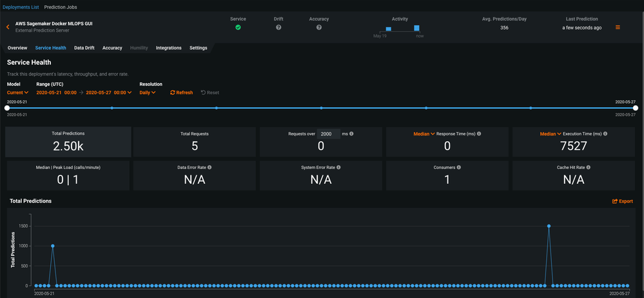Screen dimensions: 644x298
Task: Click the Refresh button
Action: [181, 92]
